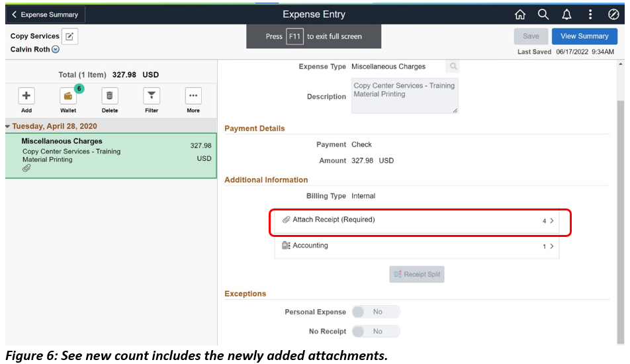Open dropdown next to Calvin Roth
630x364 pixels.
56,50
